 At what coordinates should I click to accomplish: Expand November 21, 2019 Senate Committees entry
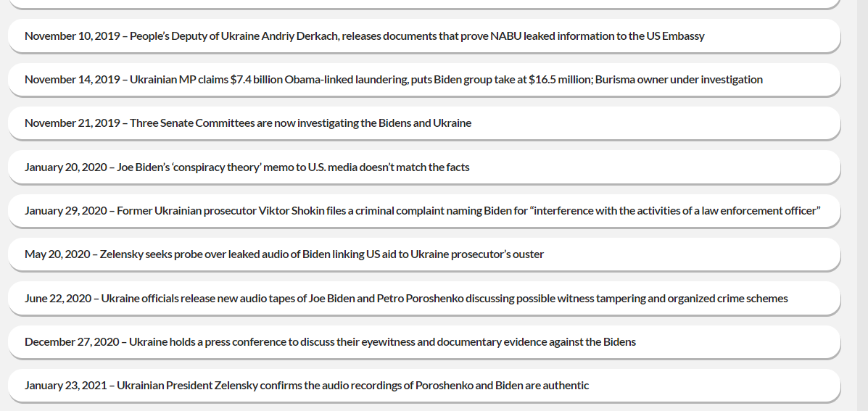coord(424,123)
